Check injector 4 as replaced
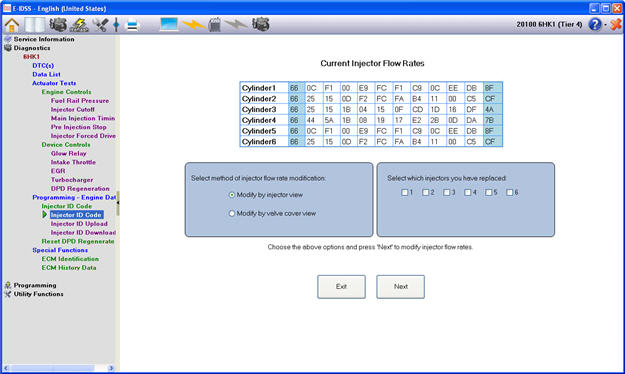625x374 pixels. click(467, 192)
